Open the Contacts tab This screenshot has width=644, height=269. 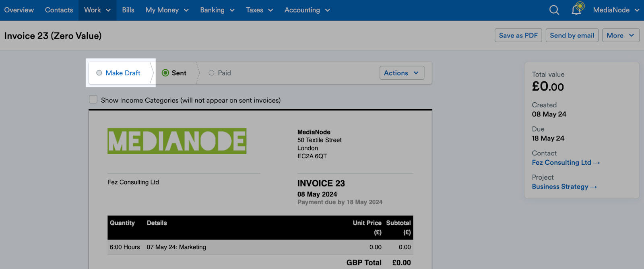click(59, 10)
